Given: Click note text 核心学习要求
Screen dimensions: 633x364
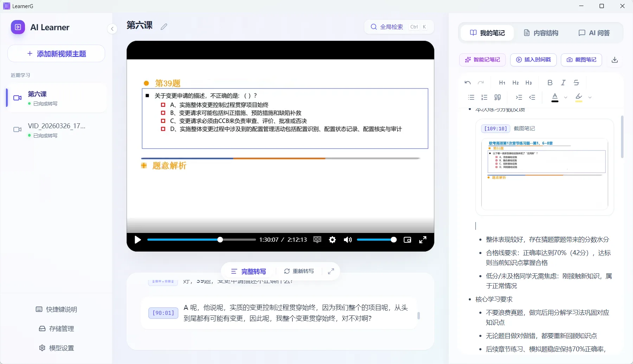Looking at the screenshot, I should pos(494,299).
